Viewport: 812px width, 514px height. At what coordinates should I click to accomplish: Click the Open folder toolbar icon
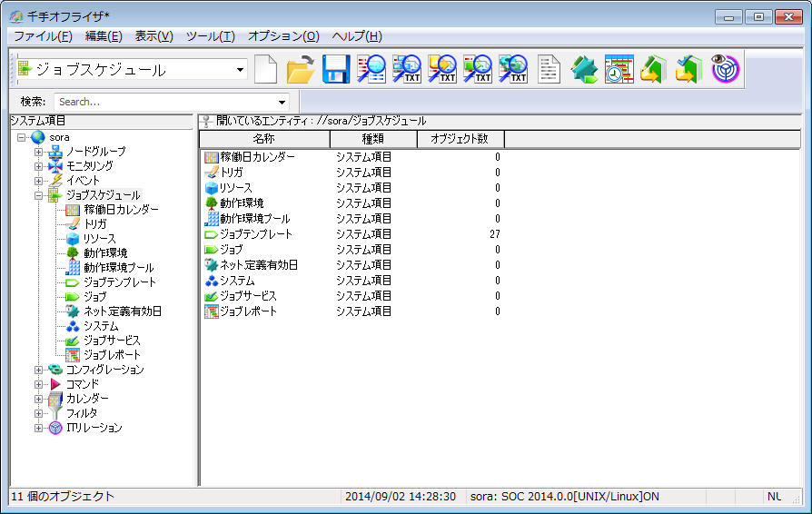tap(301, 69)
